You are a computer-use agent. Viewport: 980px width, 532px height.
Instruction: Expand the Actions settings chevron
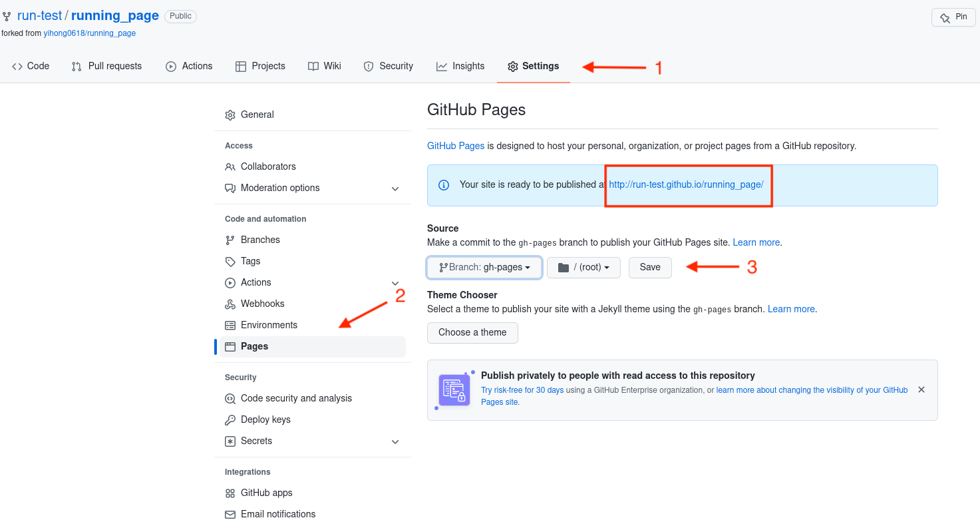click(x=395, y=284)
